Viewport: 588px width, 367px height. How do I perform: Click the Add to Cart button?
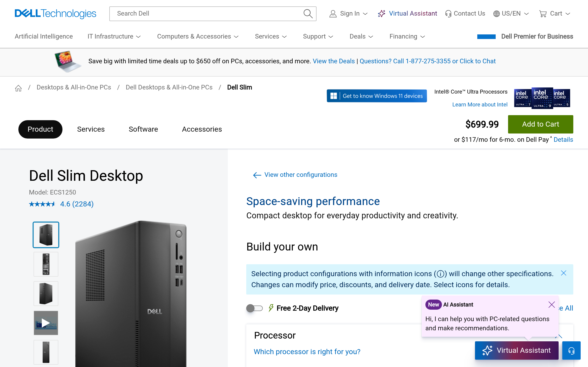[x=540, y=124]
